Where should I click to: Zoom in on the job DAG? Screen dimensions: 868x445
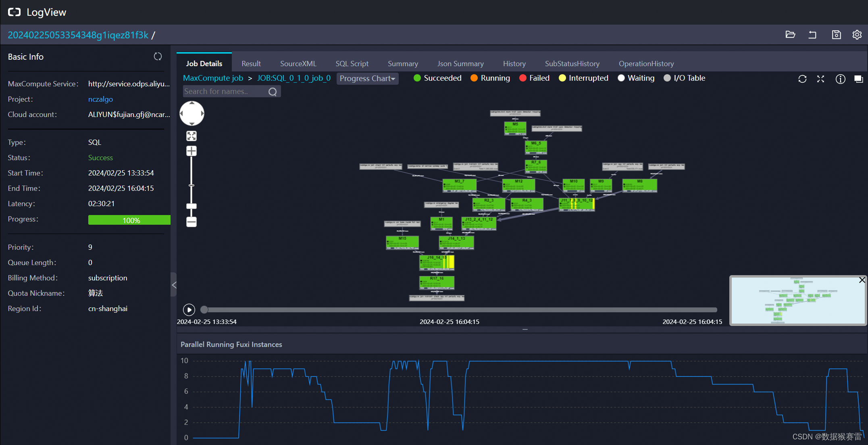[x=191, y=150]
